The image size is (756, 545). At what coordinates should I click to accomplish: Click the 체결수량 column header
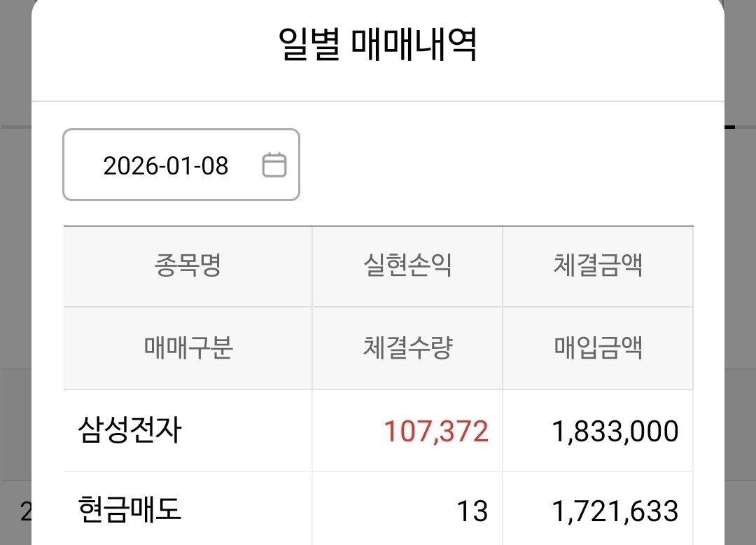(407, 348)
